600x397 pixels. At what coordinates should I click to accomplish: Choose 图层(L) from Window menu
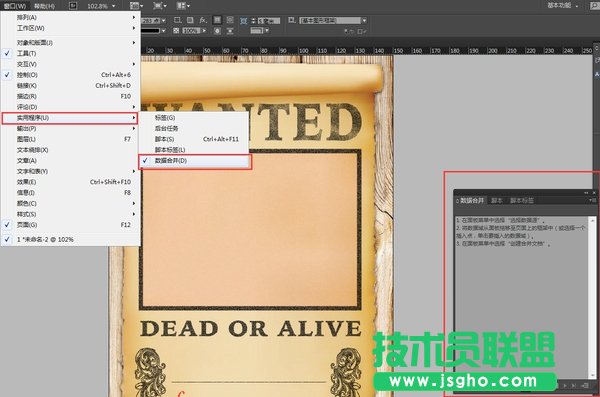[70, 139]
